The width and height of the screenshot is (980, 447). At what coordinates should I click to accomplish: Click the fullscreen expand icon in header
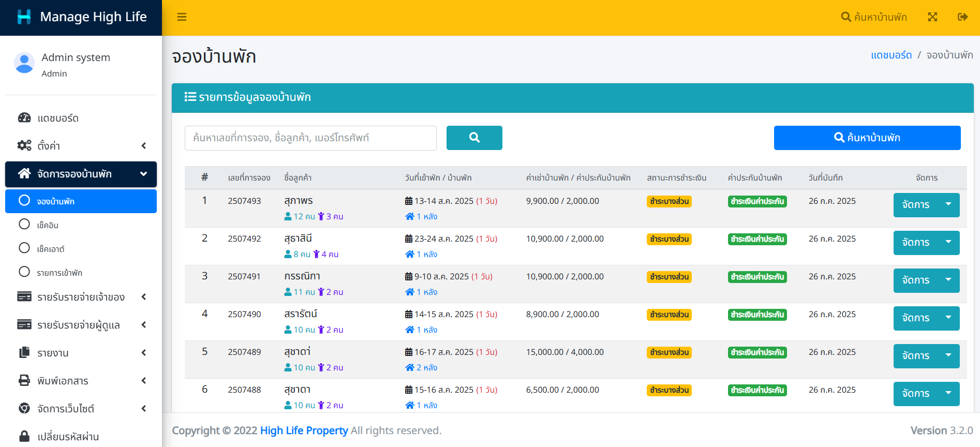(x=932, y=17)
